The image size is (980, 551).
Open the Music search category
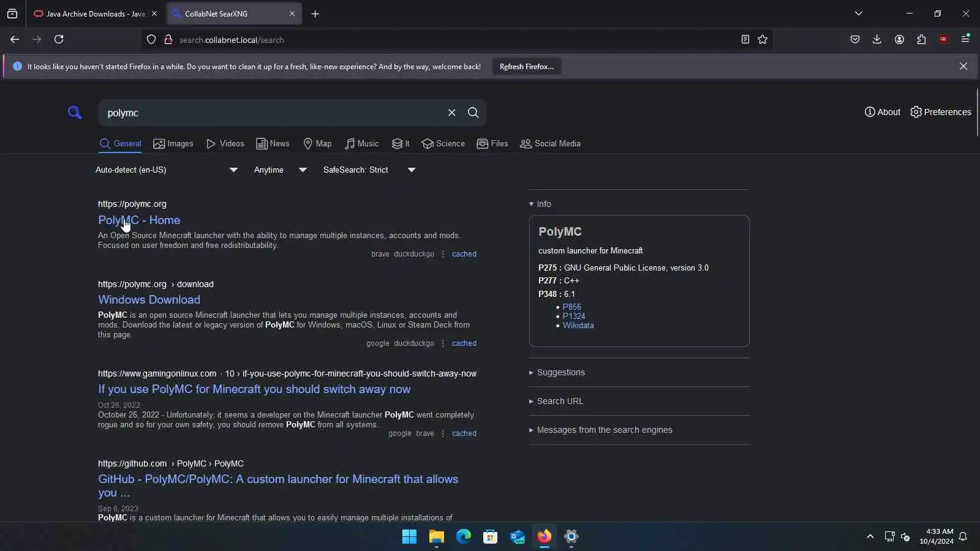362,144
